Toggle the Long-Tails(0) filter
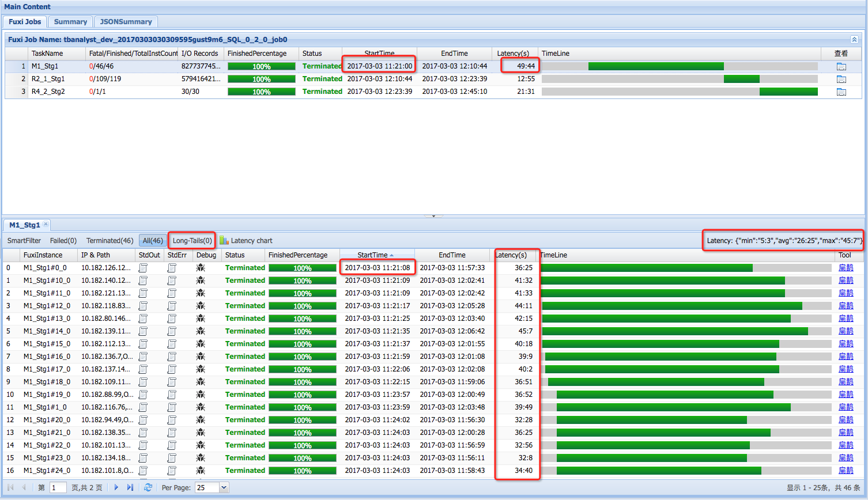Viewport: 868px width, 500px height. point(191,241)
